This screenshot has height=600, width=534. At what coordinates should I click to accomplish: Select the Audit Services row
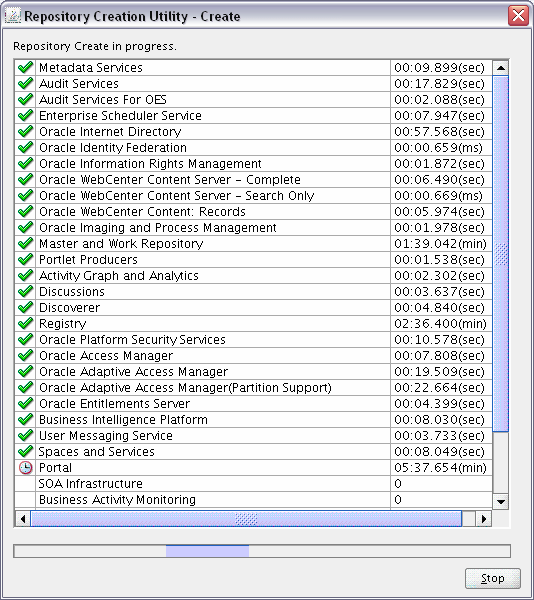pos(254,84)
